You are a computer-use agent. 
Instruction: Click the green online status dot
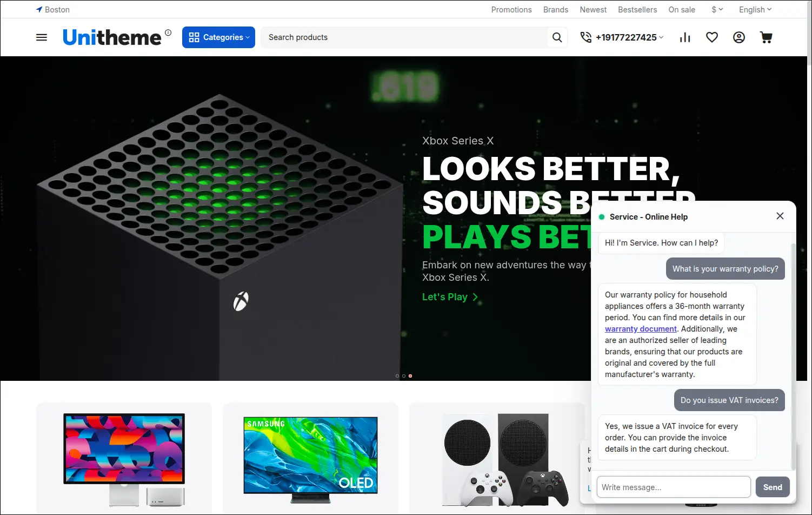602,217
